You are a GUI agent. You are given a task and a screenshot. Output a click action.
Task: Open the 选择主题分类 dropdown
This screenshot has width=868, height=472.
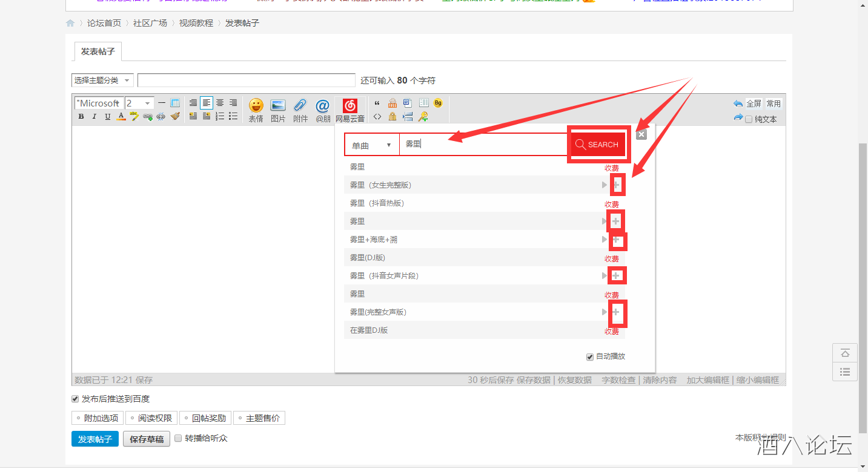coord(102,80)
